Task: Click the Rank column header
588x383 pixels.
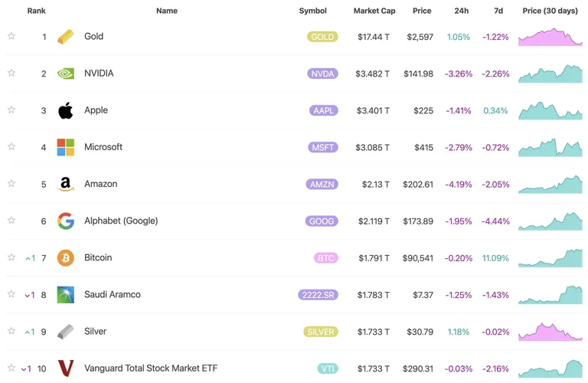Action: [x=37, y=11]
